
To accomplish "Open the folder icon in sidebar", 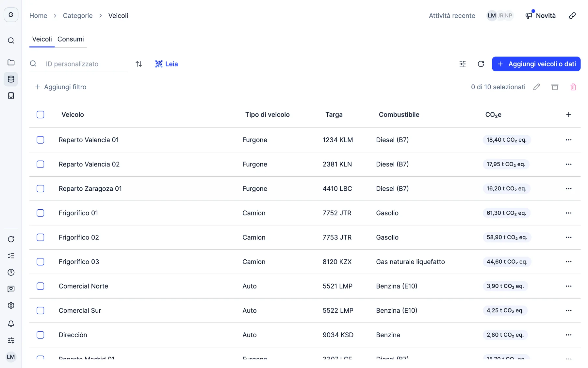I will (x=11, y=62).
